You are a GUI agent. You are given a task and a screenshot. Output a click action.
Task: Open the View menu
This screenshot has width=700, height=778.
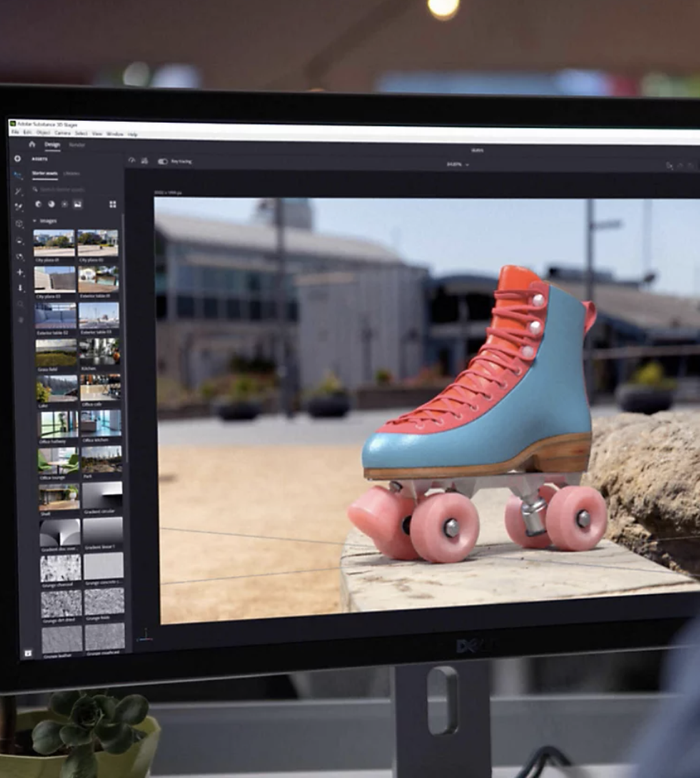coord(97,134)
